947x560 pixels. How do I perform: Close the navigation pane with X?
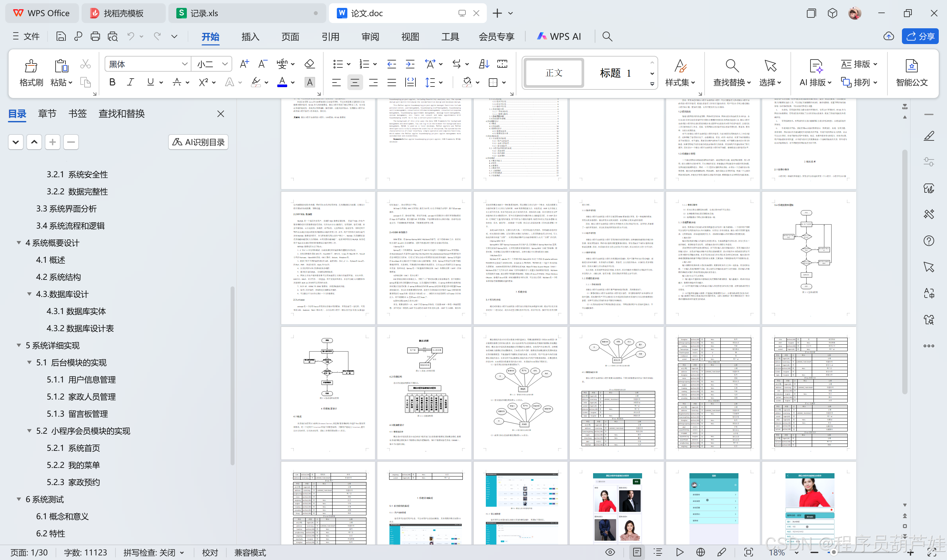coord(221,113)
